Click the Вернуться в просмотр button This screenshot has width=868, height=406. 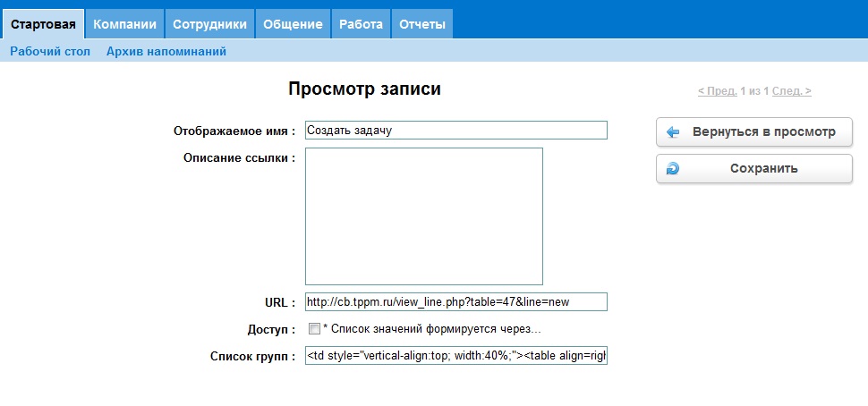click(x=754, y=132)
